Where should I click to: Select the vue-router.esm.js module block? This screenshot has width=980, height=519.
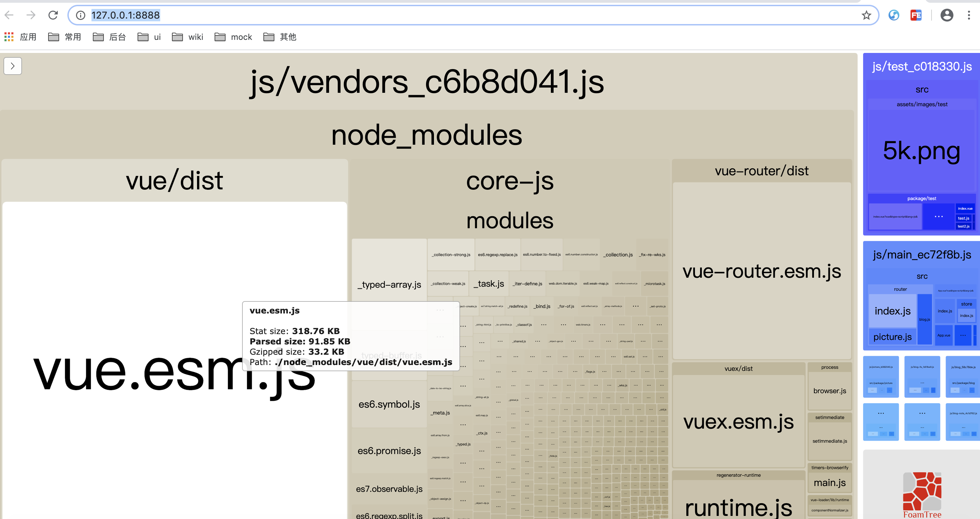(x=762, y=271)
